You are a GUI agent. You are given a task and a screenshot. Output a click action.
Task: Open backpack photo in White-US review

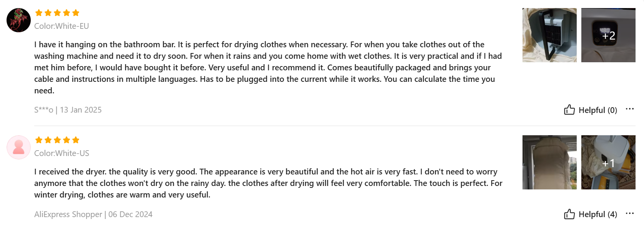pyautogui.click(x=549, y=162)
